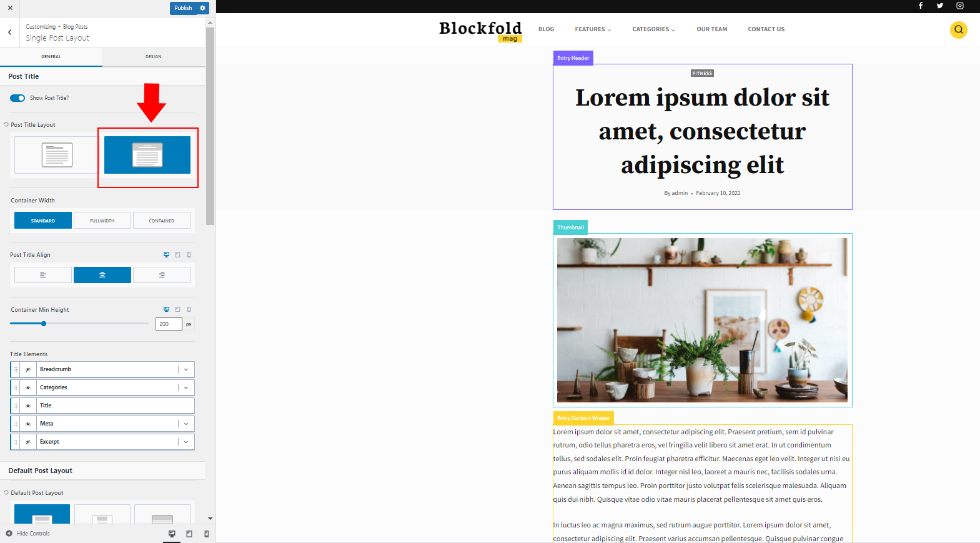This screenshot has height=543, width=980.
Task: Choose the Fullwidth container width button
Action: tap(102, 221)
